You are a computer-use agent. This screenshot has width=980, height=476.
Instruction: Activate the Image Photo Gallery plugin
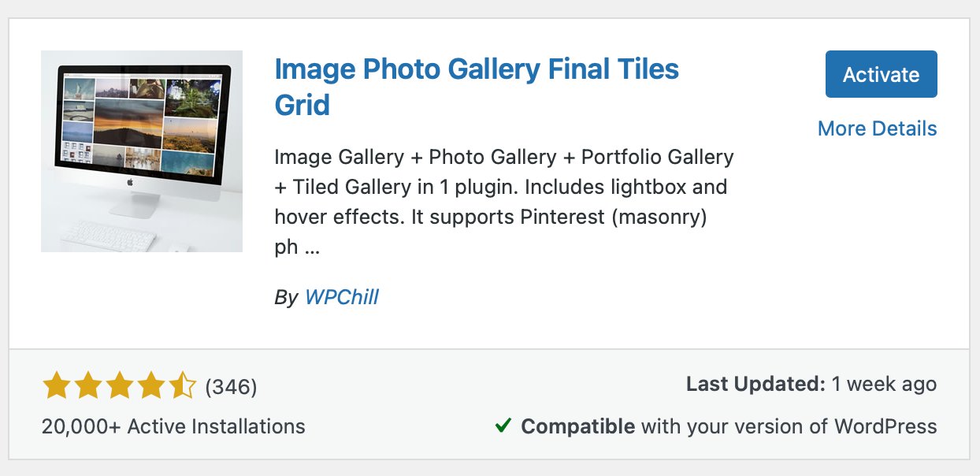tap(881, 75)
